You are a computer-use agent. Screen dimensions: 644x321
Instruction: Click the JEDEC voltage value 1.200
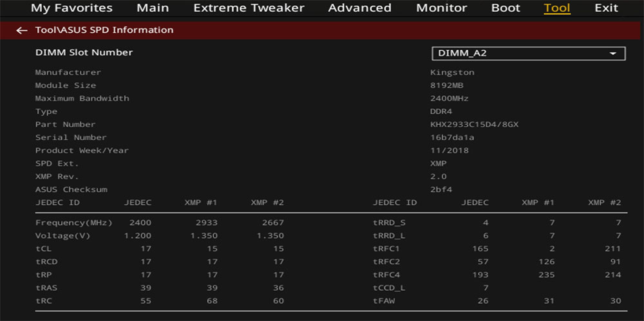pyautogui.click(x=138, y=236)
